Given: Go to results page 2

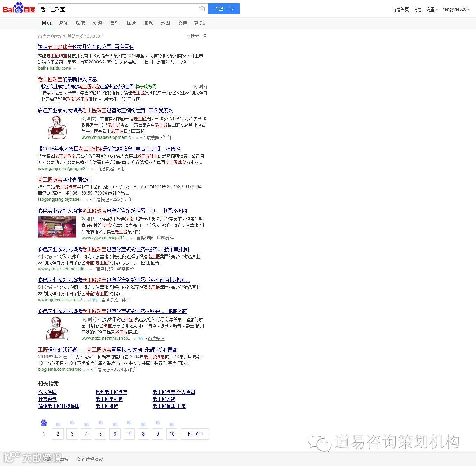Looking at the screenshot, I should [58, 434].
